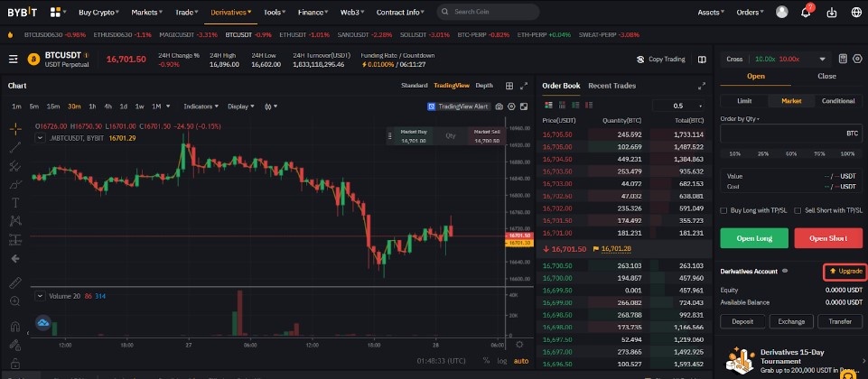Open the hamburger menu beside BTCUSDT
Viewport: 868px width, 379px height.
coord(14,60)
